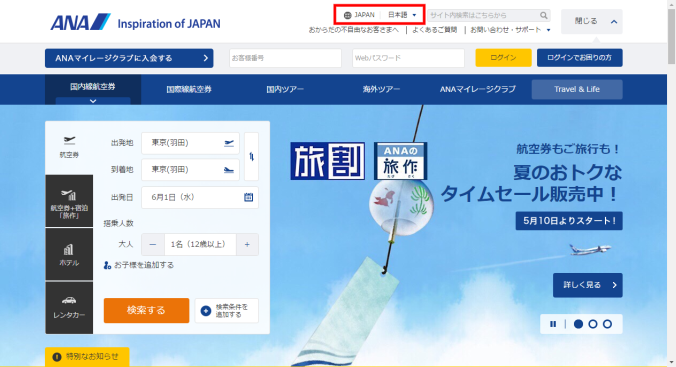The height and width of the screenshot is (367, 676).
Task: Open the 到着地 arrival airport field
Action: (x=190, y=170)
